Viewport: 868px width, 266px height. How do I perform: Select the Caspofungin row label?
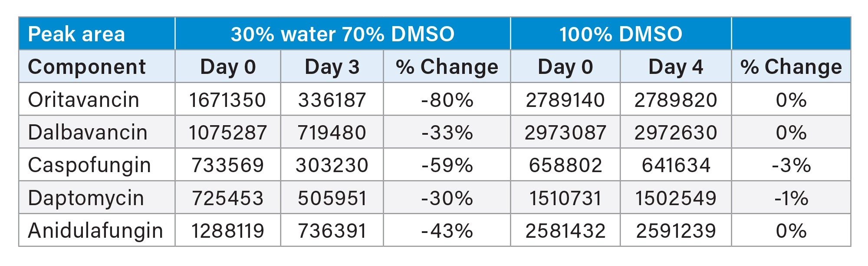pyautogui.click(x=89, y=165)
